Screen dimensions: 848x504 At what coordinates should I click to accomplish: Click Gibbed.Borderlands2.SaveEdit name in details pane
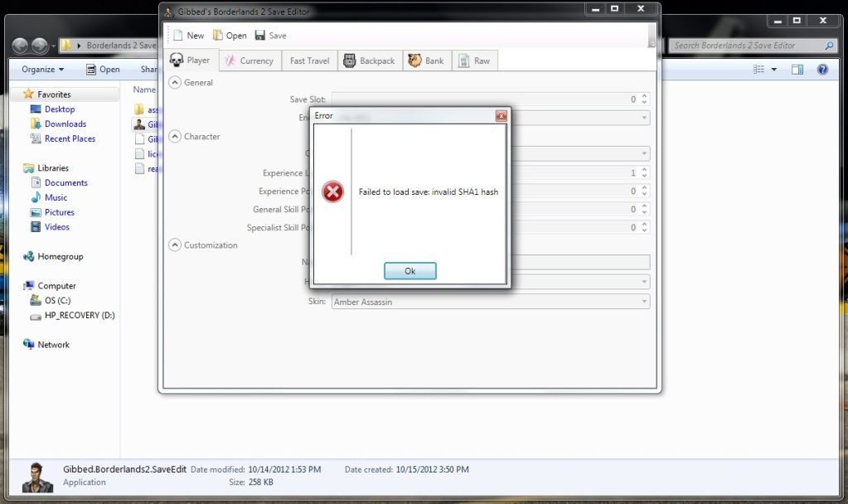(x=124, y=469)
